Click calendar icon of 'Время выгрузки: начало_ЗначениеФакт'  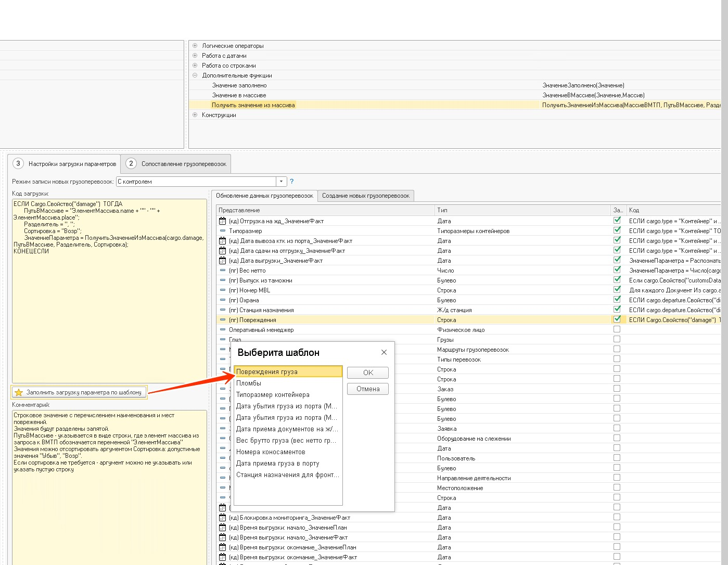[223, 537]
